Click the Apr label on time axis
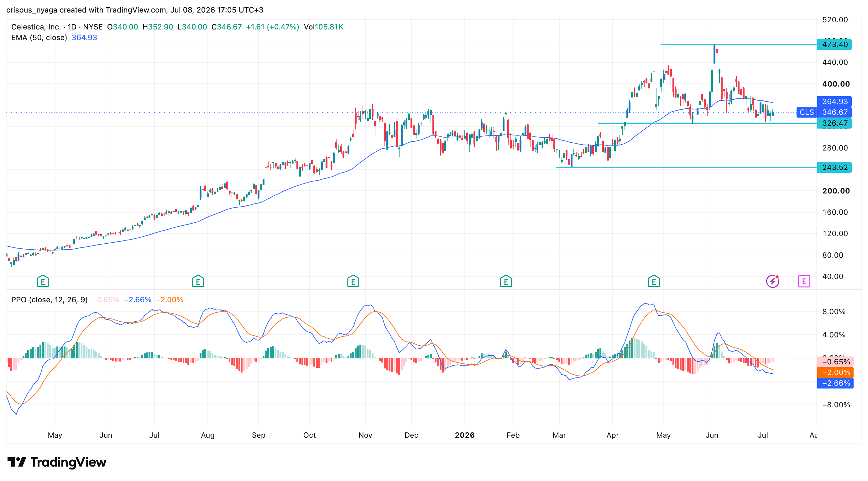Viewport: 868px width, 481px height. tap(612, 435)
